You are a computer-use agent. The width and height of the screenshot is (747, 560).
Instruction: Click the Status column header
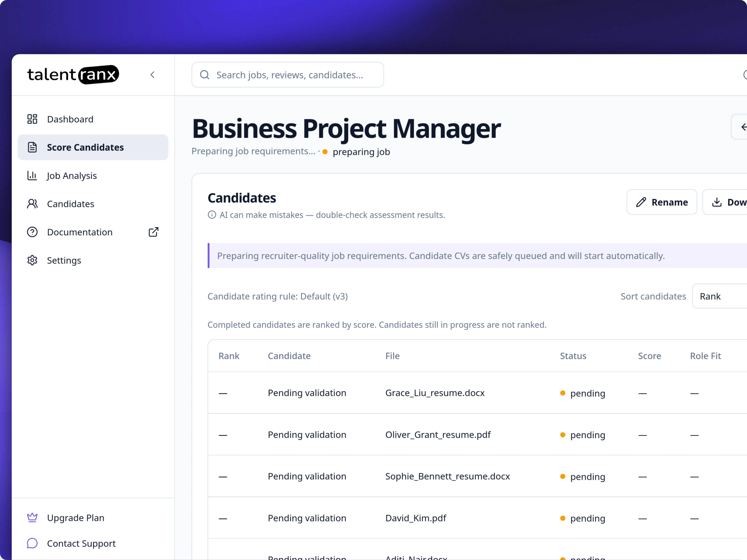(573, 356)
